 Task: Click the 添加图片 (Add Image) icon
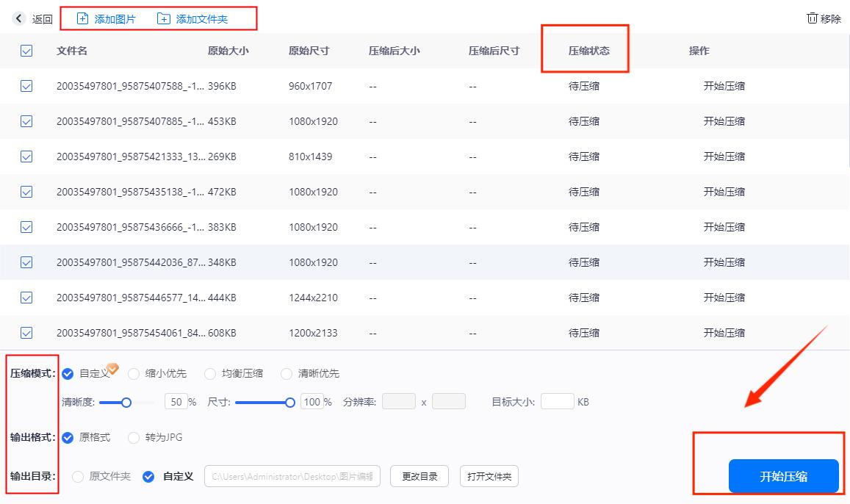click(82, 18)
